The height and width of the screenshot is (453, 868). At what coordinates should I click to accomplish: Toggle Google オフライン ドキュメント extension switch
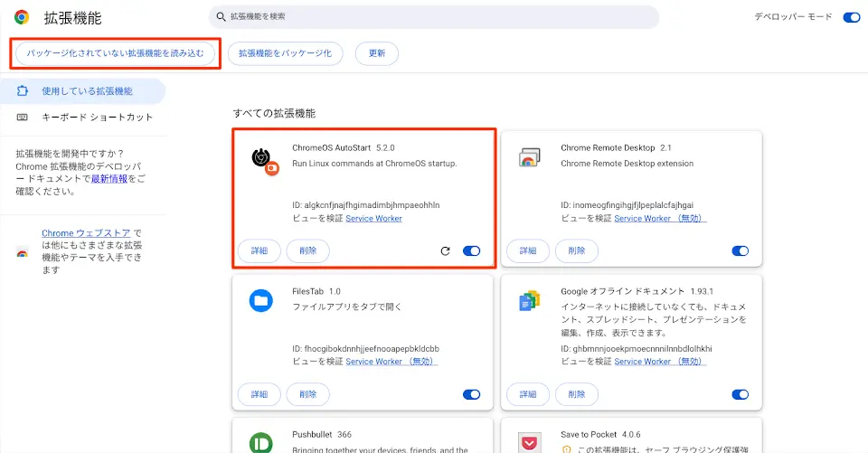pyautogui.click(x=741, y=394)
